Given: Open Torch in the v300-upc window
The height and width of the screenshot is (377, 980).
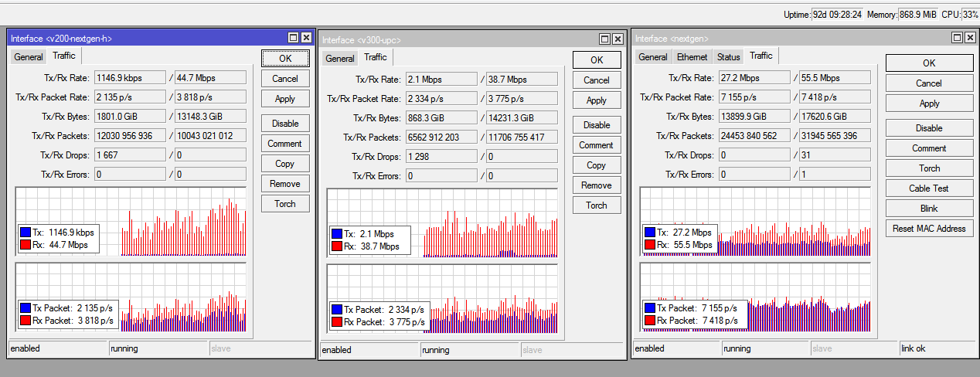Looking at the screenshot, I should 597,205.
